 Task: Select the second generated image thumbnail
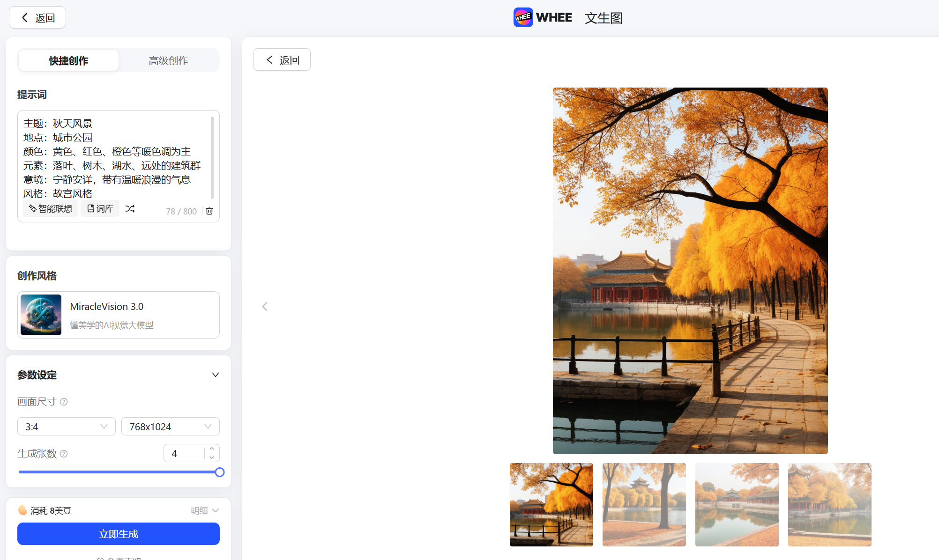pos(644,504)
